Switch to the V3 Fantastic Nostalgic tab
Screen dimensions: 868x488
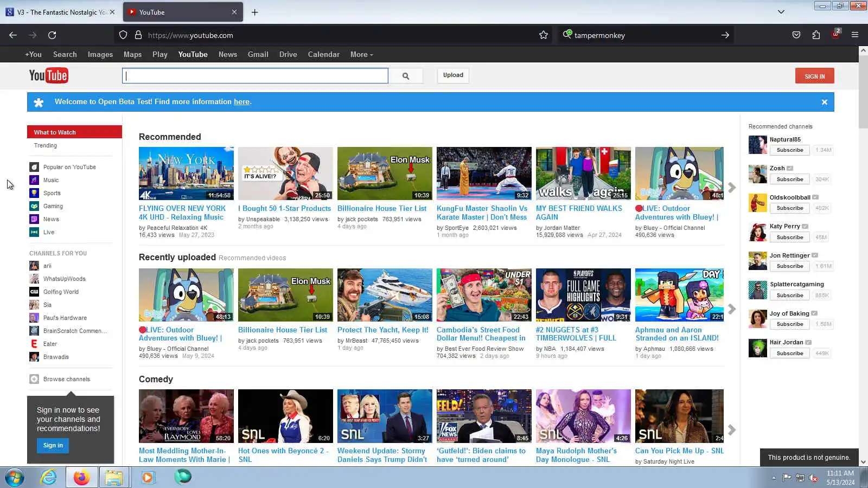coord(61,12)
